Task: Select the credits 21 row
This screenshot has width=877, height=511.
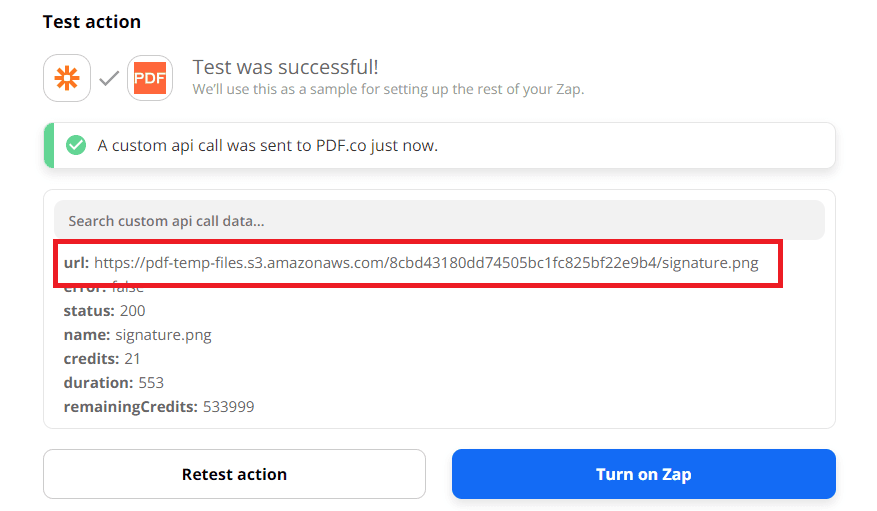Action: (x=102, y=359)
